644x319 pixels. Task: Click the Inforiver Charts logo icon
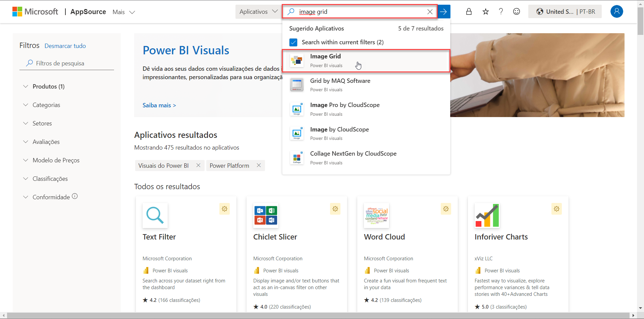(x=487, y=215)
